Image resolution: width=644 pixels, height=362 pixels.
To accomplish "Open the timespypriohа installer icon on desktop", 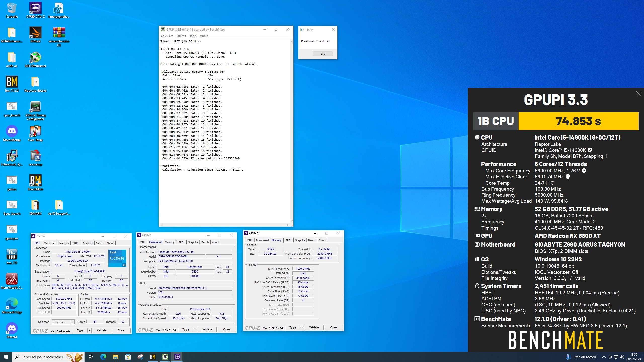I will pyautogui.click(x=59, y=10).
